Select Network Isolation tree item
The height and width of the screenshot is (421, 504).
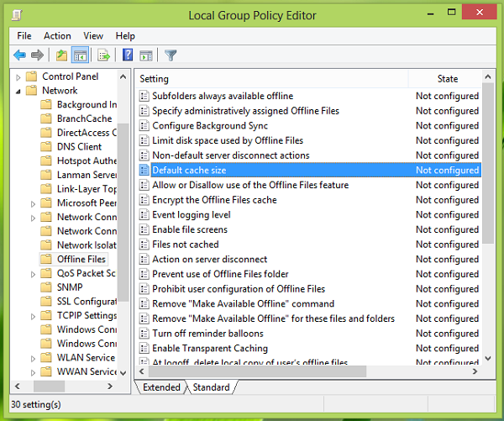pyautogui.click(x=87, y=245)
